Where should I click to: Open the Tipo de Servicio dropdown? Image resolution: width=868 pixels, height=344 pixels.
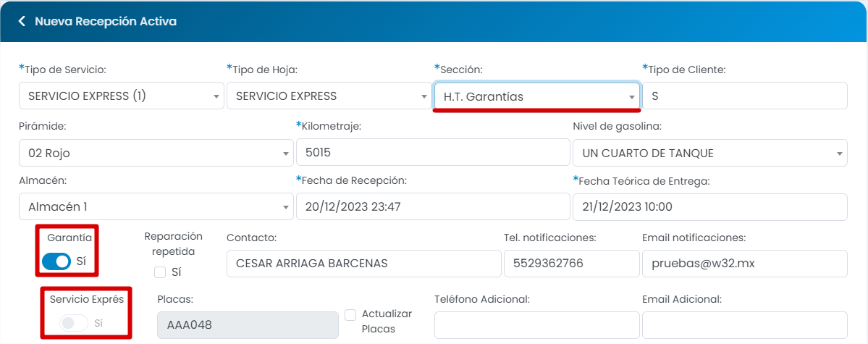(x=121, y=96)
